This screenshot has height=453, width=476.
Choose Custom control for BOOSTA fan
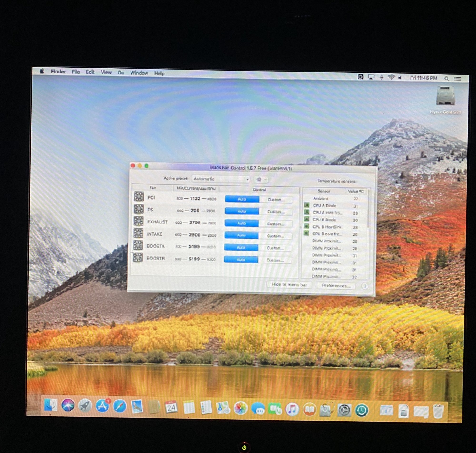275,248
